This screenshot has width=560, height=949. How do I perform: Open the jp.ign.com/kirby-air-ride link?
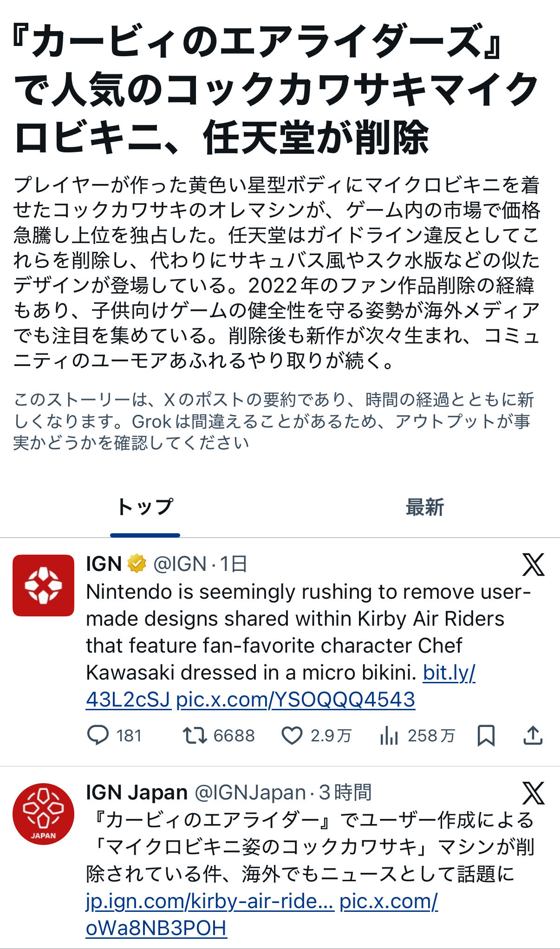coord(210,902)
